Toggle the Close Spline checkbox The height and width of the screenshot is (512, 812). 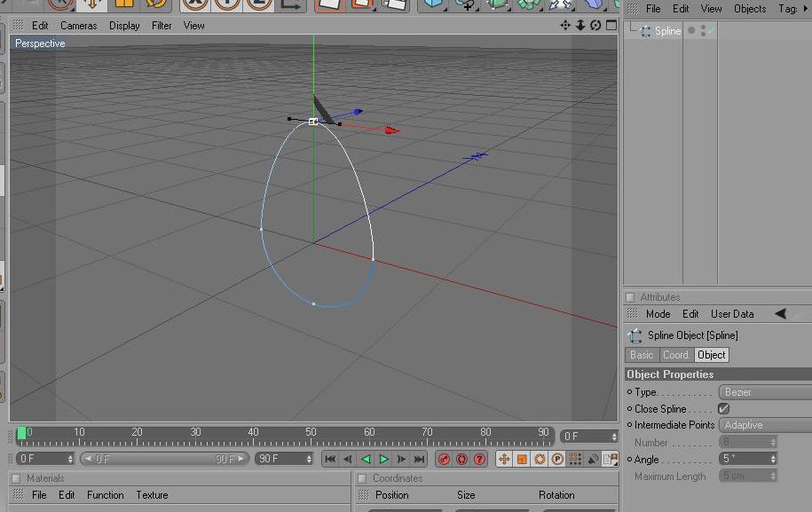coord(724,408)
